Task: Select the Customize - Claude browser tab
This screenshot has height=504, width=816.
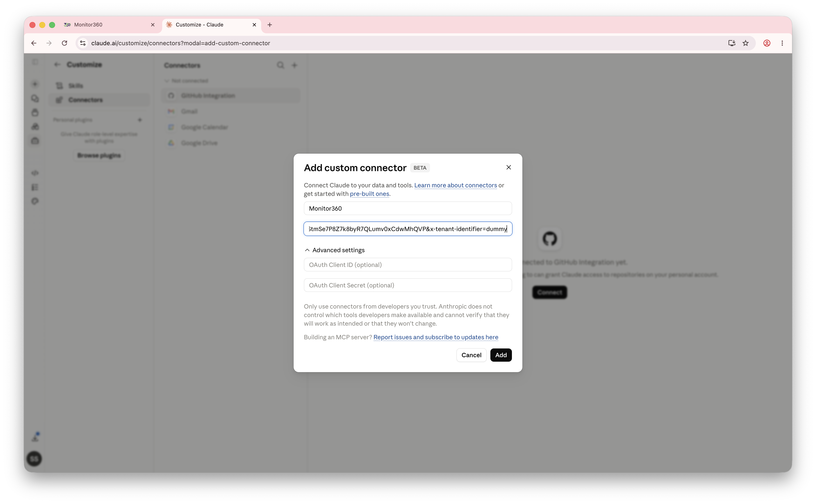Action: [211, 25]
